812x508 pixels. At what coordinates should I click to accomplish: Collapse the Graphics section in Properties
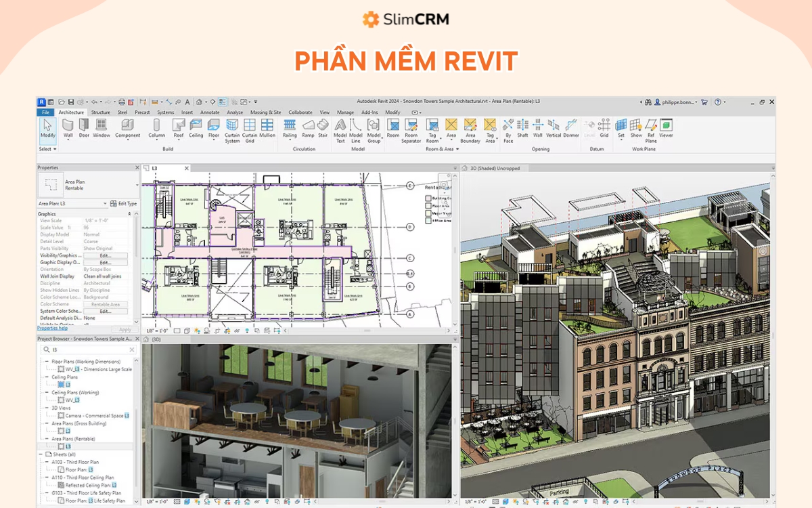(x=129, y=214)
